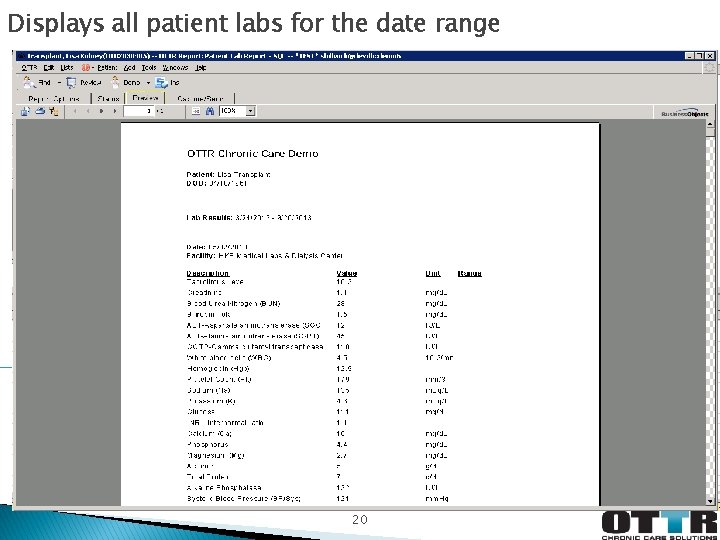The height and width of the screenshot is (540, 720).
Task: Click the vertical scrollbar up arrow
Action: point(710,124)
